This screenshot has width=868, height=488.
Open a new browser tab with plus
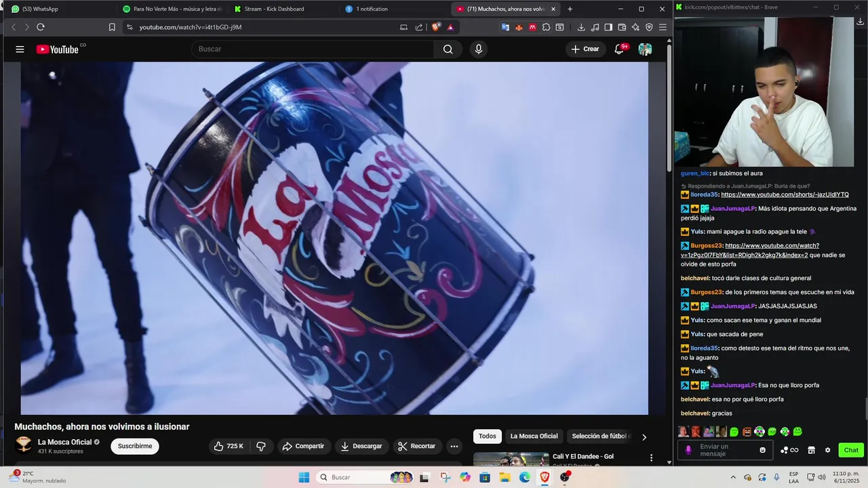(570, 9)
